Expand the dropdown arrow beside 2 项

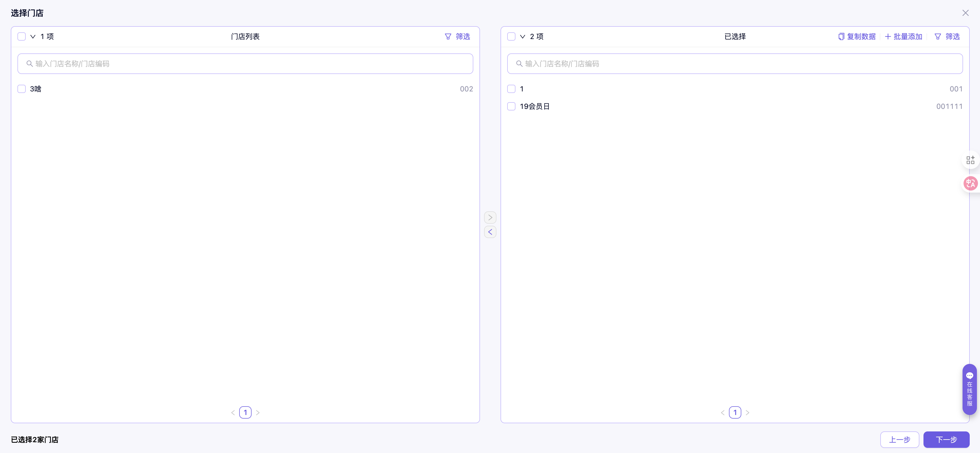tap(522, 36)
